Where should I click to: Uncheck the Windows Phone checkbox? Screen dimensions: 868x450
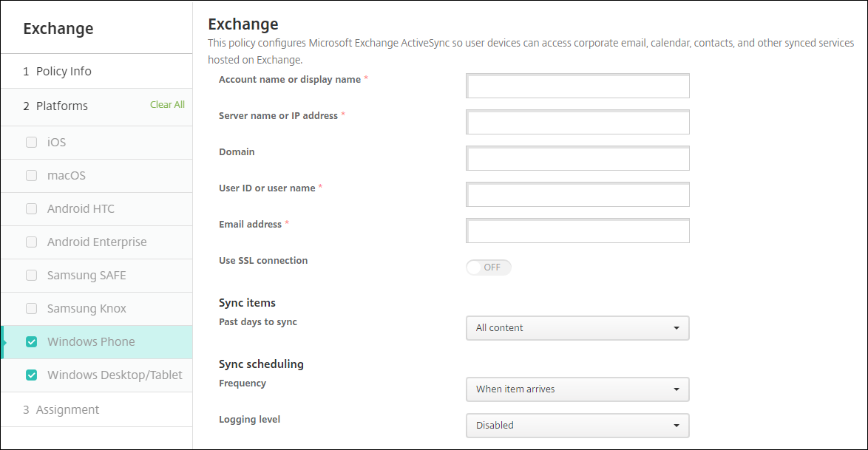click(x=31, y=342)
